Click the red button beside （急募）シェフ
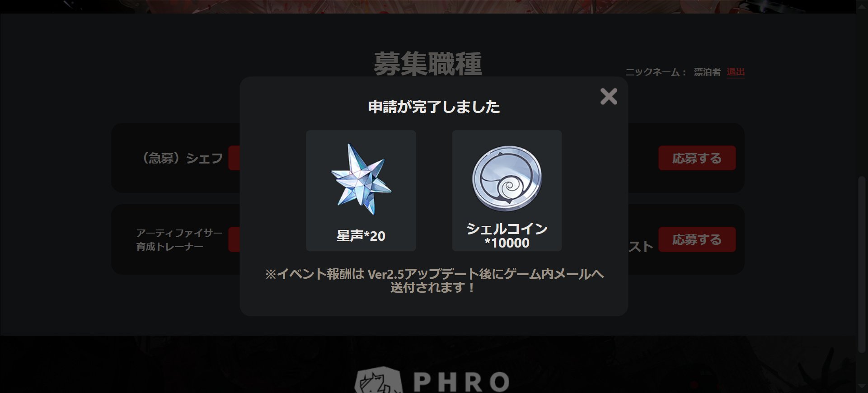Image resolution: width=868 pixels, height=393 pixels. point(234,158)
